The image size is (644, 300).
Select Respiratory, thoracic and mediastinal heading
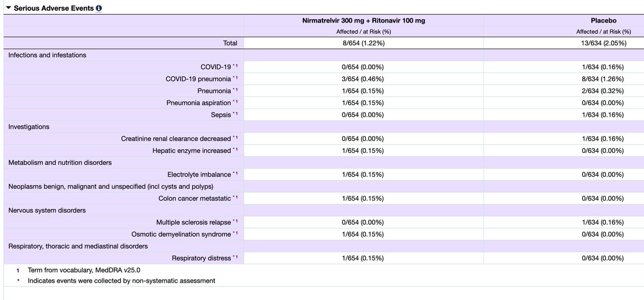pyautogui.click(x=78, y=246)
